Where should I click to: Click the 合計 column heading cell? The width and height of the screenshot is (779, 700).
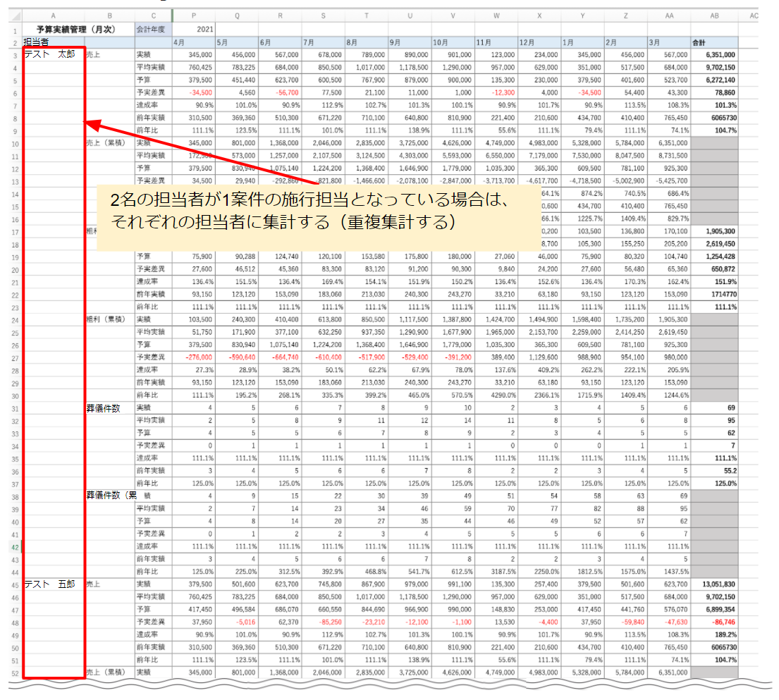pyautogui.click(x=714, y=42)
